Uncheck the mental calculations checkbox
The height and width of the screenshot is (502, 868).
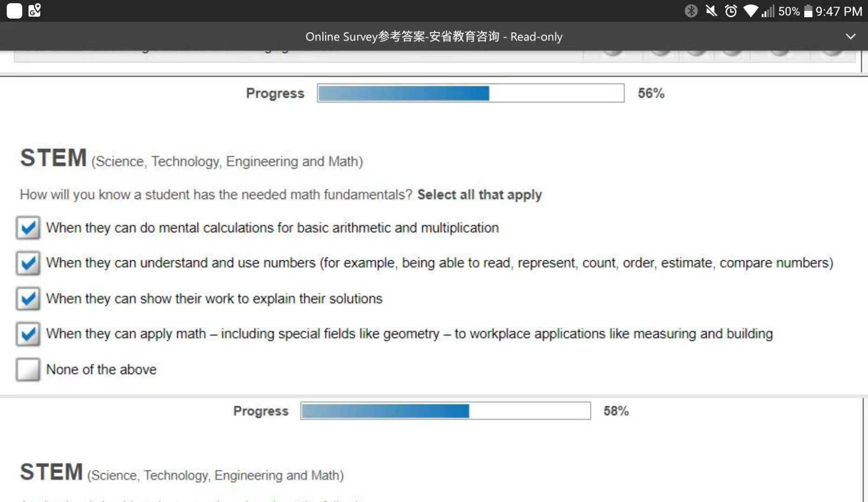[28, 228]
